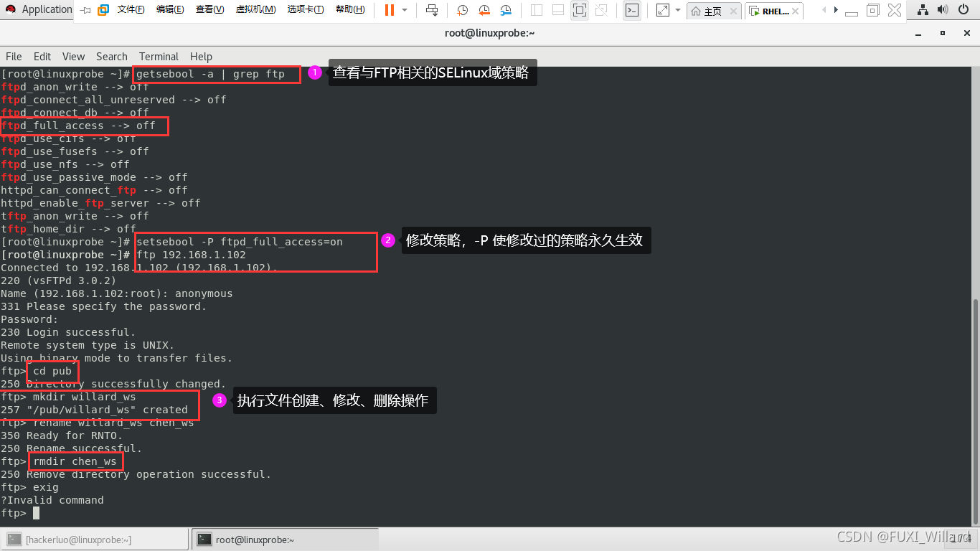
Task: Click the pin icon in the VMware toolbar
Action: coord(86,10)
